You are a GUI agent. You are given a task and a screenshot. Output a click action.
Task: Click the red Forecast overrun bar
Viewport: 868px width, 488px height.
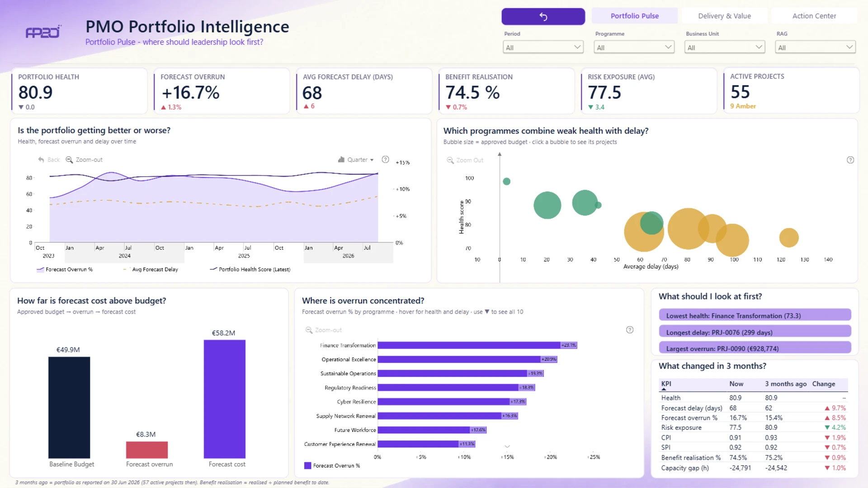pos(146,450)
